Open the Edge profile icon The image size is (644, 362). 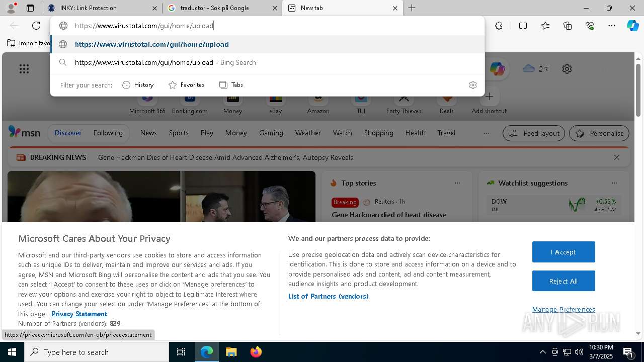click(11, 8)
